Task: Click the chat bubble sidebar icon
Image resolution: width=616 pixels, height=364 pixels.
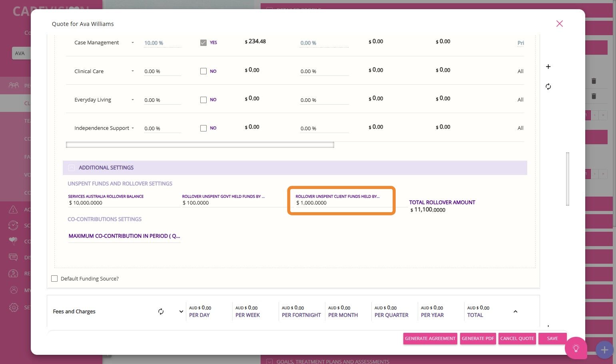Action: click(13, 257)
